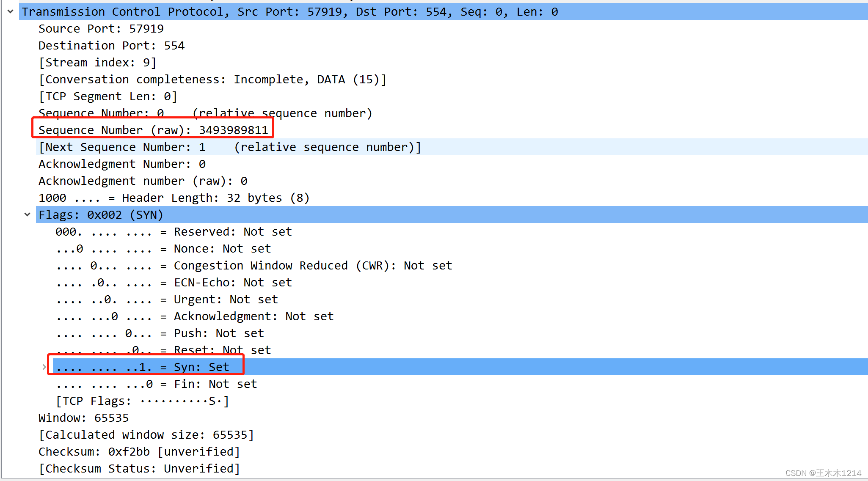
Task: Click the ECN-Echo: Not set flag
Action: click(x=174, y=283)
